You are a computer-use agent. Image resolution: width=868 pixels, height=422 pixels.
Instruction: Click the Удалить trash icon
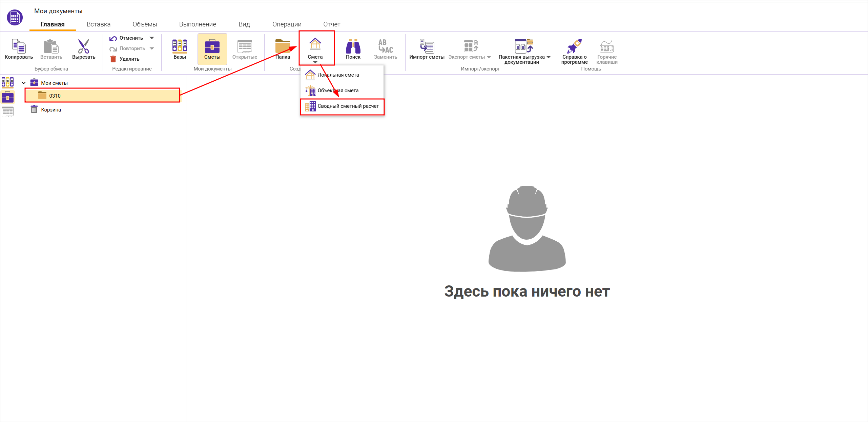(113, 59)
